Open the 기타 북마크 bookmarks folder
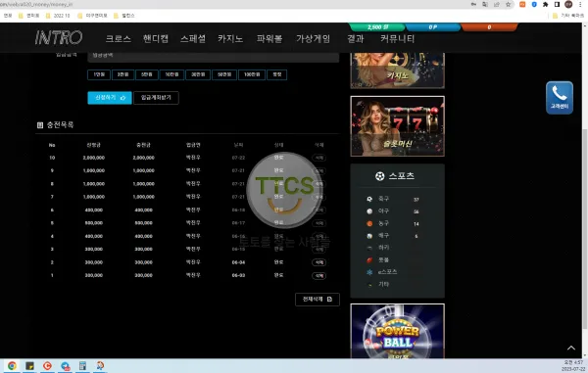Screen dimensions: 588x373 pos(568,16)
